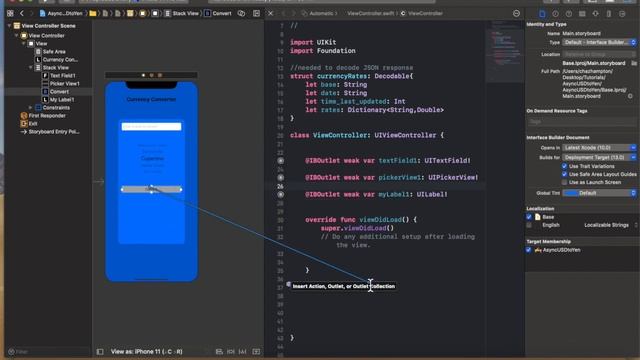Click the gray Convert button on canvas
This screenshot has height=360, width=640.
click(x=151, y=189)
